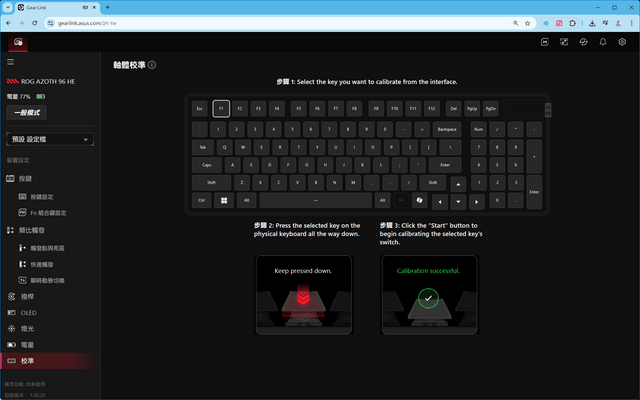640x400 pixels.
Task: Open the Chrome extensions puzzle icon
Action: click(572, 23)
